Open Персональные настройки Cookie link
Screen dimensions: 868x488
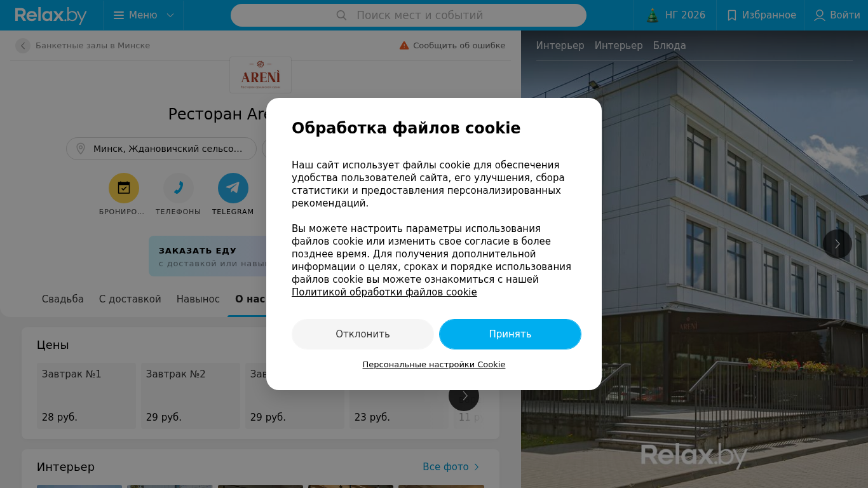coord(434,365)
